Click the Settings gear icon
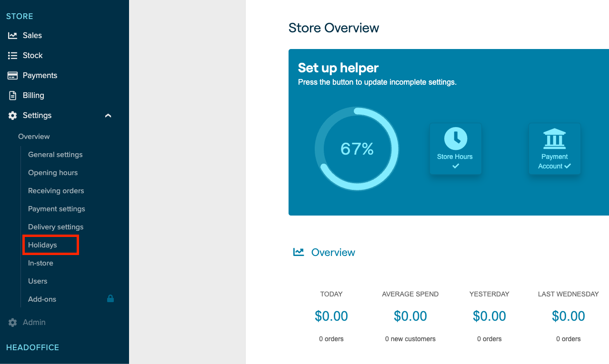 tap(12, 115)
